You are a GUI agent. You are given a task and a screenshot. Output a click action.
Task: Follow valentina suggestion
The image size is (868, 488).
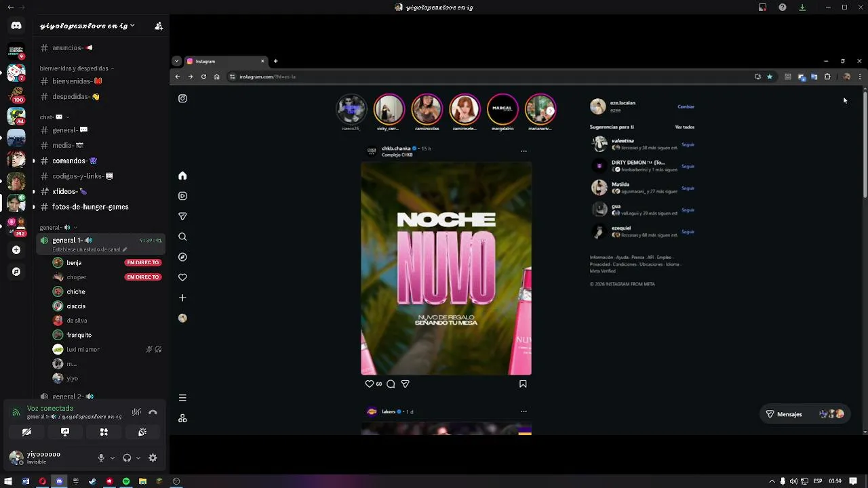688,144
